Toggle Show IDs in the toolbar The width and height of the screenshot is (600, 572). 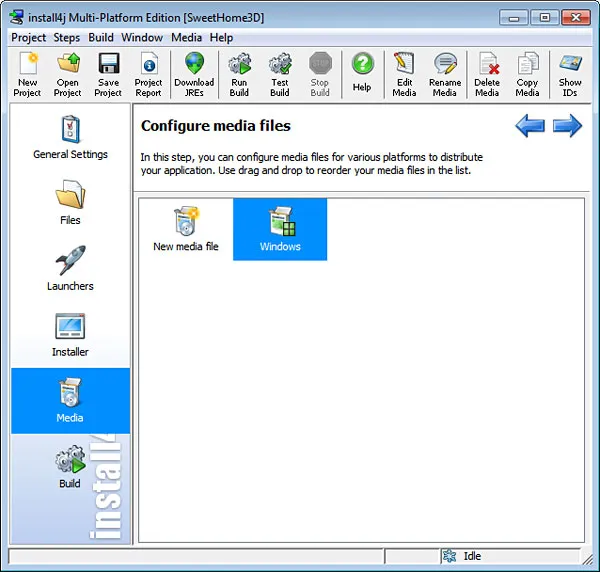(570, 75)
